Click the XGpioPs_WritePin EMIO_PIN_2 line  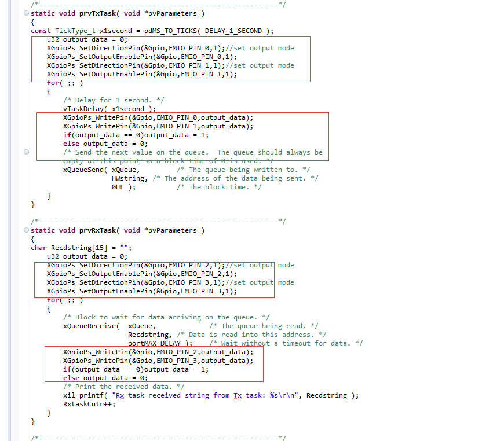point(158,352)
